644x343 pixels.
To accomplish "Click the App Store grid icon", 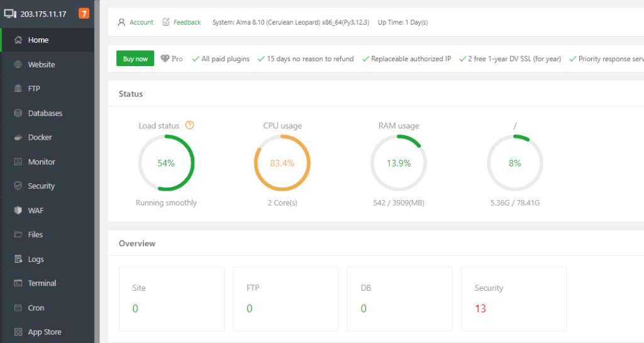I will click(x=18, y=332).
